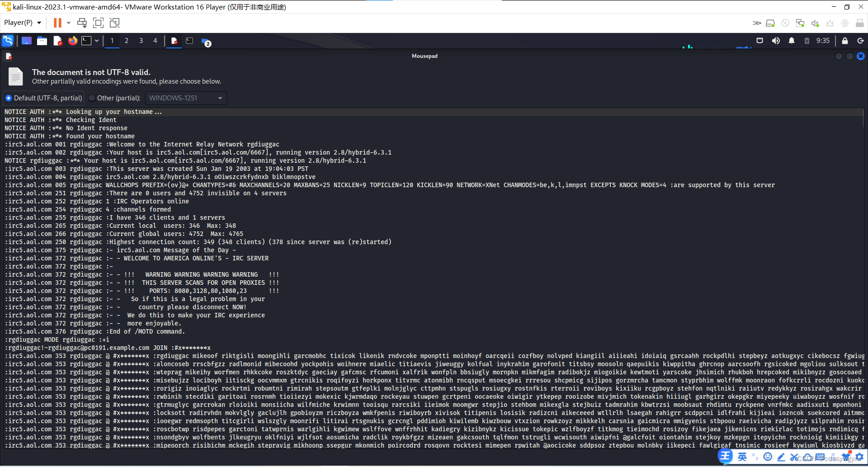Expand the VMware devices chevron

tap(757, 23)
